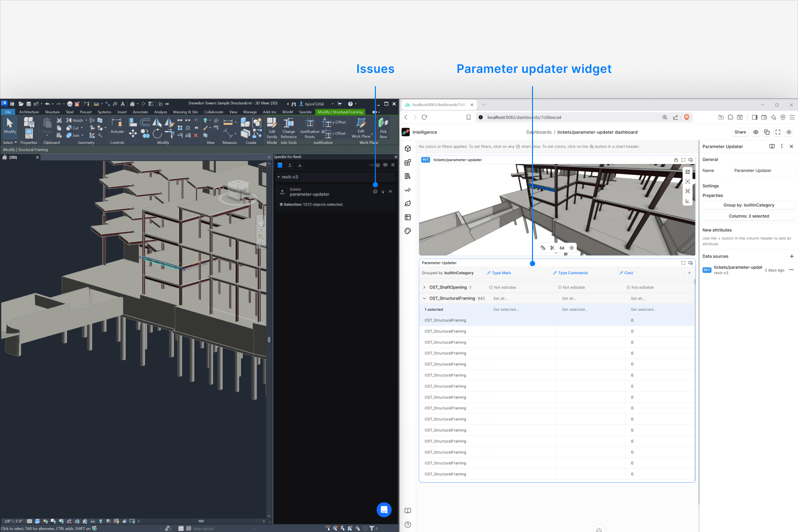Click Edit Work Plane tool

[361, 128]
